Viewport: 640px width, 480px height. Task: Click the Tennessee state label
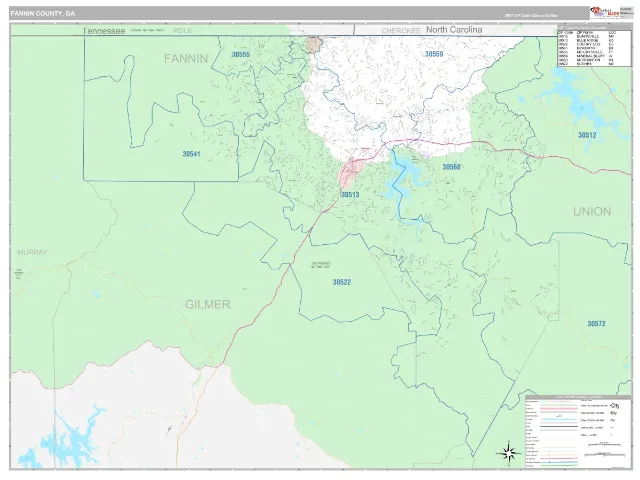[104, 31]
